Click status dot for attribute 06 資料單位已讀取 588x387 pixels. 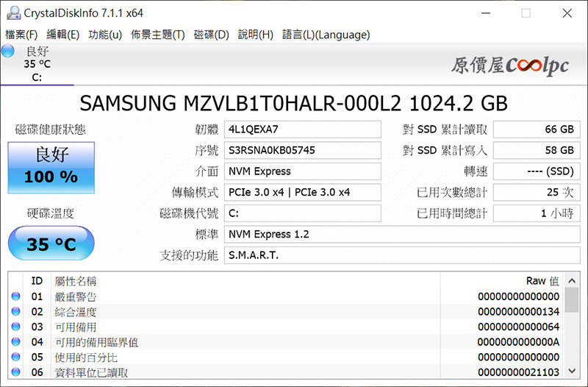(x=15, y=372)
